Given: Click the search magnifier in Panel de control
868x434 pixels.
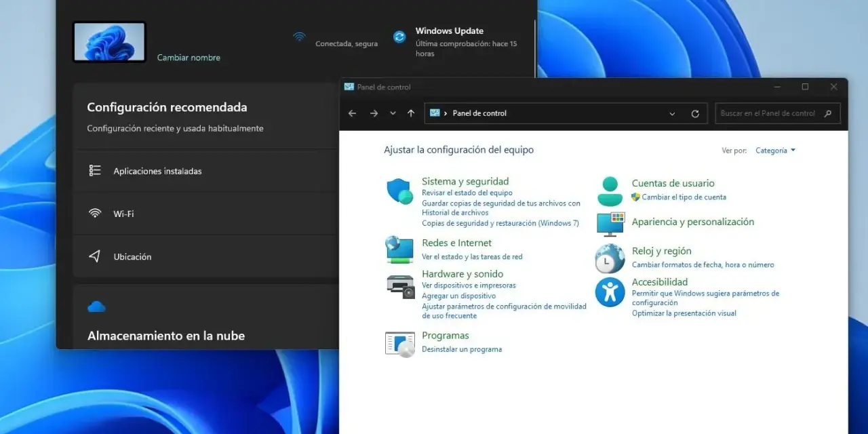Looking at the screenshot, I should pos(828,113).
